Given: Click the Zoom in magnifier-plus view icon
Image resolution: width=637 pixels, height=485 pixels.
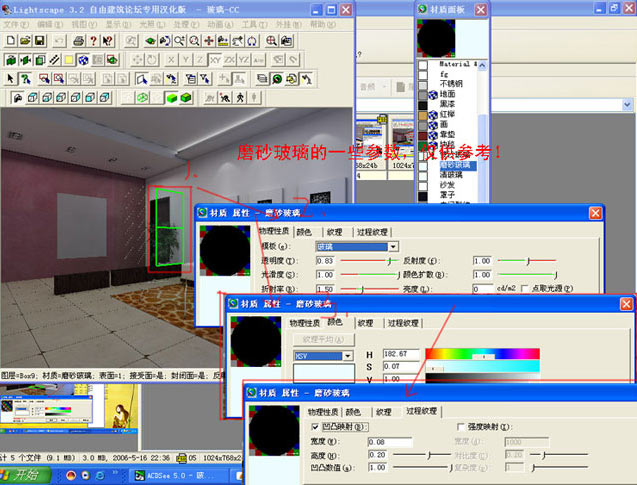Looking at the screenshot, I should pos(180,41).
